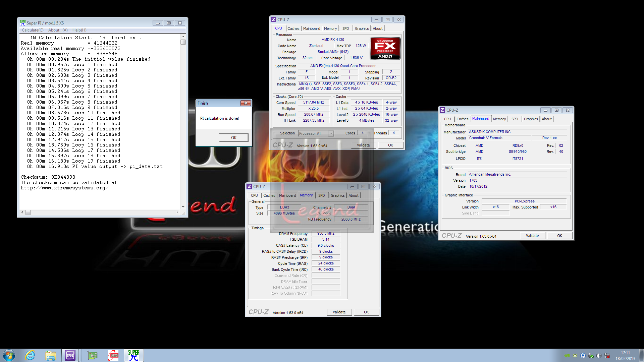This screenshot has width=644, height=362.
Task: Click the Safely Remove Hardware tray icon
Action: (x=591, y=356)
